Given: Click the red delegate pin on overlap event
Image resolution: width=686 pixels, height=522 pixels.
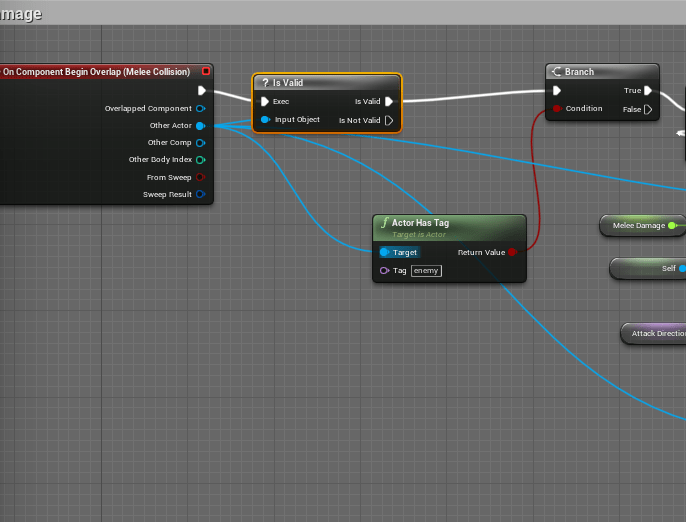Looking at the screenshot, I should [205, 72].
